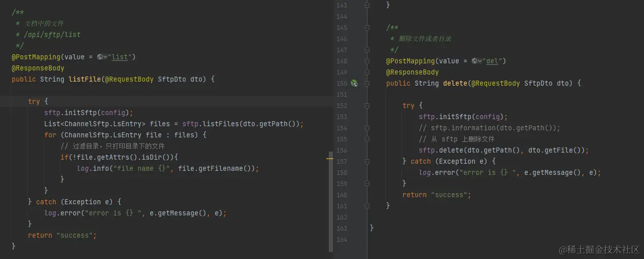The width and height of the screenshot is (644, 259).
Task: Collapse the doc comment fold at line 145
Action: click(x=367, y=28)
